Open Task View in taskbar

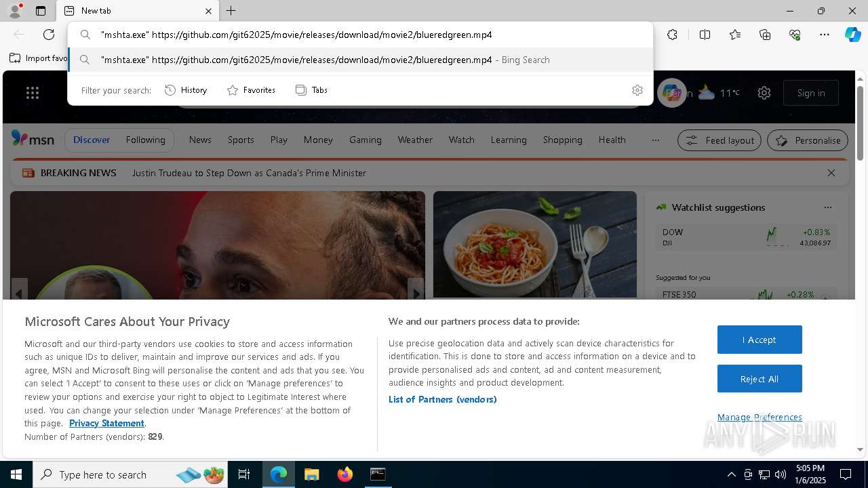pyautogui.click(x=244, y=474)
